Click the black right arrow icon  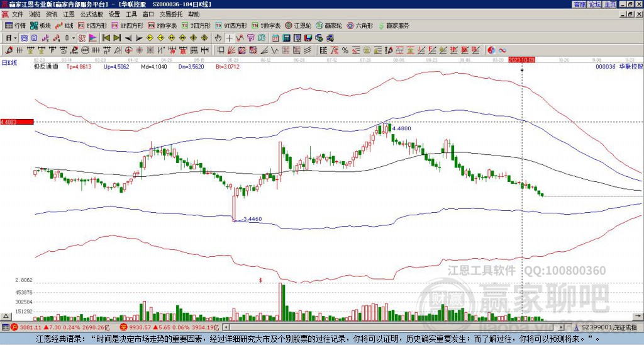(x=139, y=38)
